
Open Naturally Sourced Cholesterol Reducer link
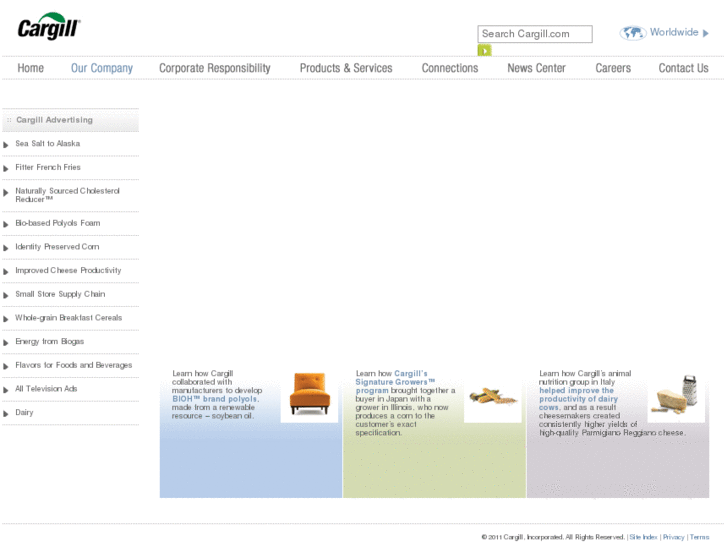[67, 195]
